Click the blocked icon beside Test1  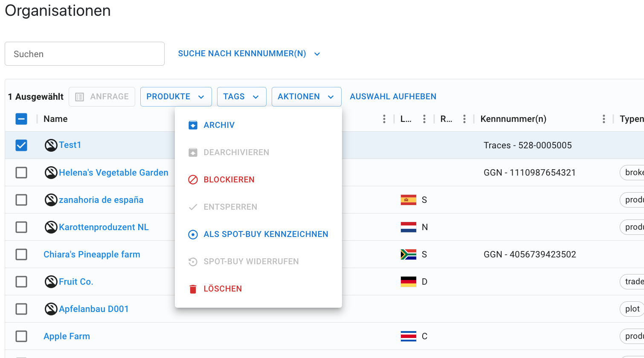click(51, 145)
